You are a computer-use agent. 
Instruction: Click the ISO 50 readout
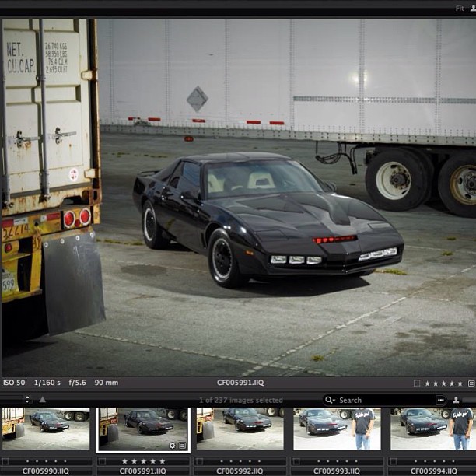tap(14, 383)
